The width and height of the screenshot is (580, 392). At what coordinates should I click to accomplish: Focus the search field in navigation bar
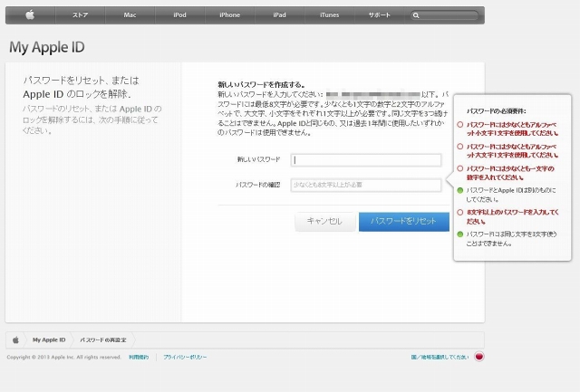[x=444, y=15]
